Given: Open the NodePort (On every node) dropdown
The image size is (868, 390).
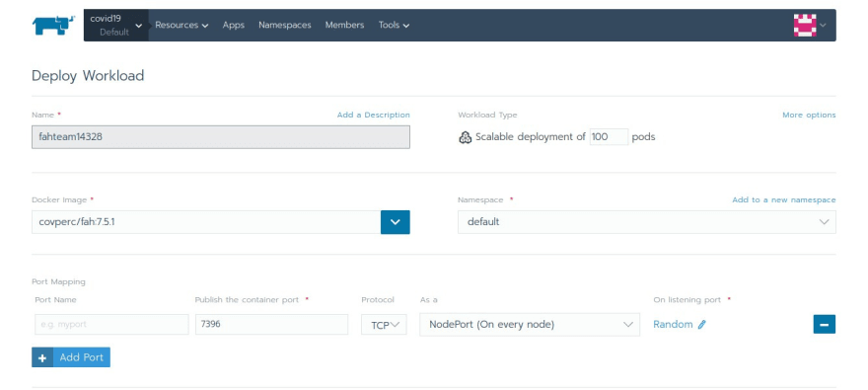Looking at the screenshot, I should click(530, 325).
